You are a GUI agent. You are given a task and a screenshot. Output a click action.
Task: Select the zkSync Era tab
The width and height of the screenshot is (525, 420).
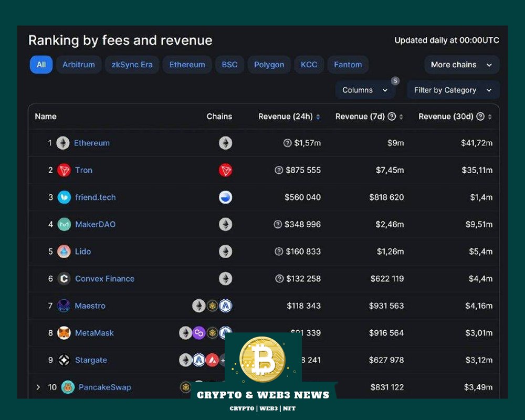132,65
